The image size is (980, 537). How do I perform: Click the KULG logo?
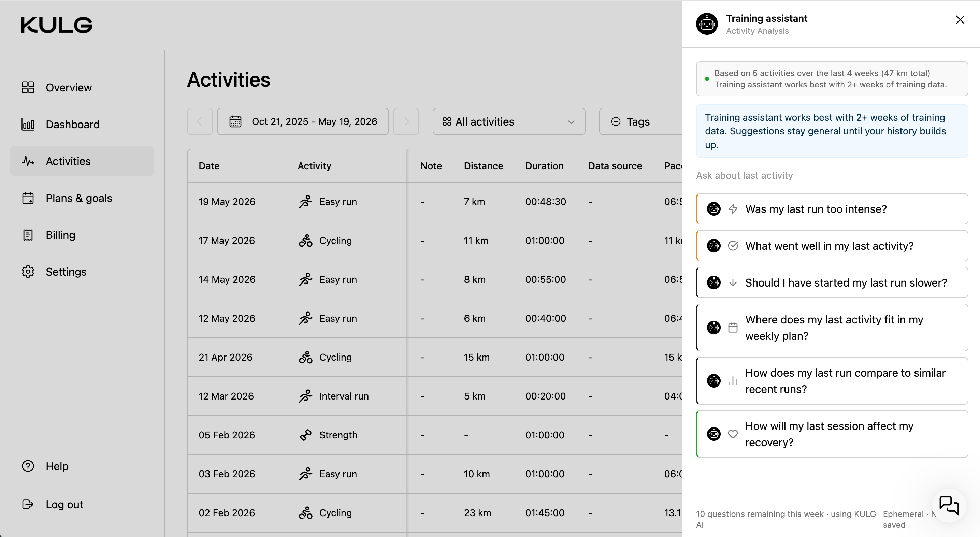[x=57, y=25]
